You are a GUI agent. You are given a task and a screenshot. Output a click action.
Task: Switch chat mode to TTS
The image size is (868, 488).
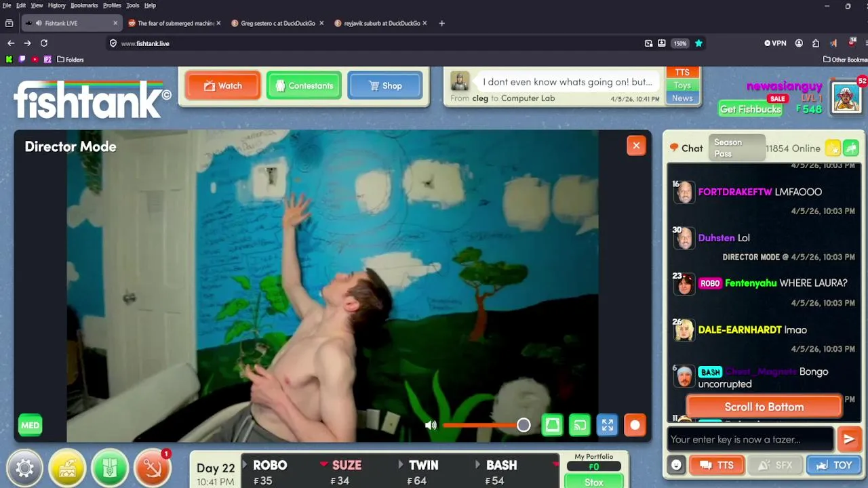point(717,465)
